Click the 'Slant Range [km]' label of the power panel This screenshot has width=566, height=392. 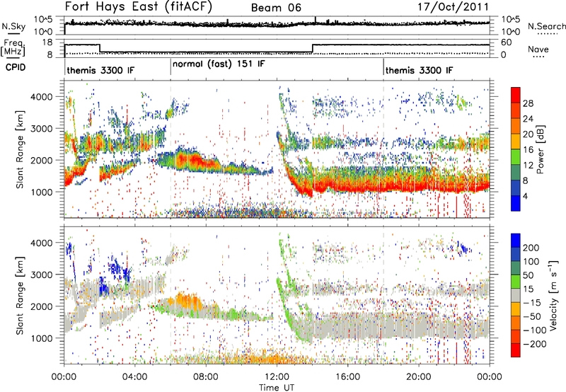pos(21,149)
